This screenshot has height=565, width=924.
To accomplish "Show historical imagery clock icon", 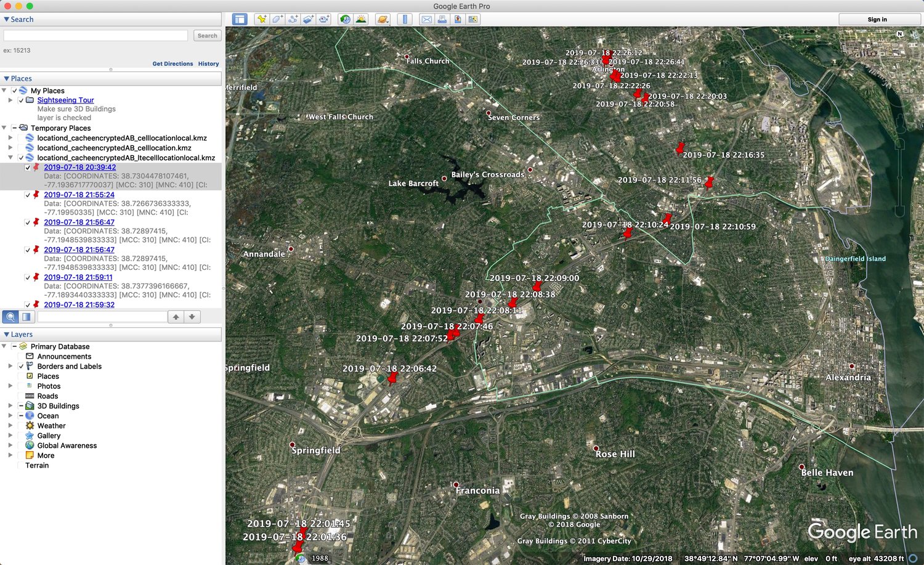I will tap(345, 19).
